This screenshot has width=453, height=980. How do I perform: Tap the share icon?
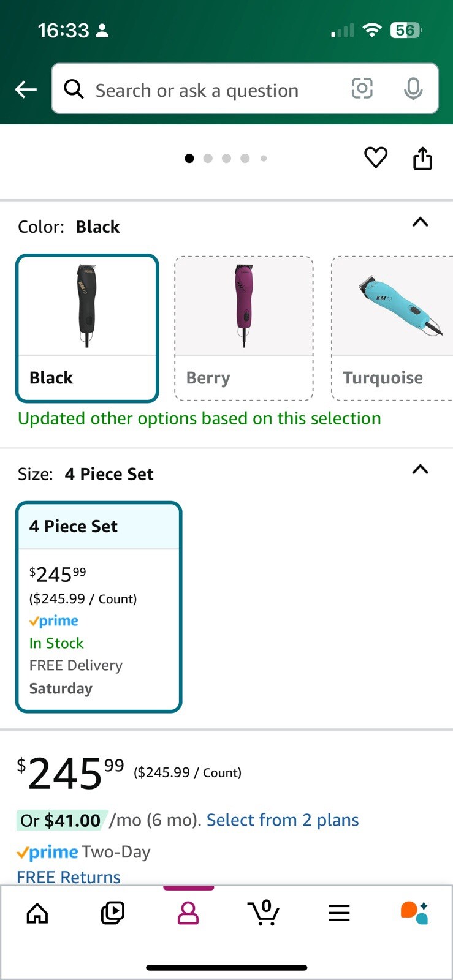(x=422, y=158)
